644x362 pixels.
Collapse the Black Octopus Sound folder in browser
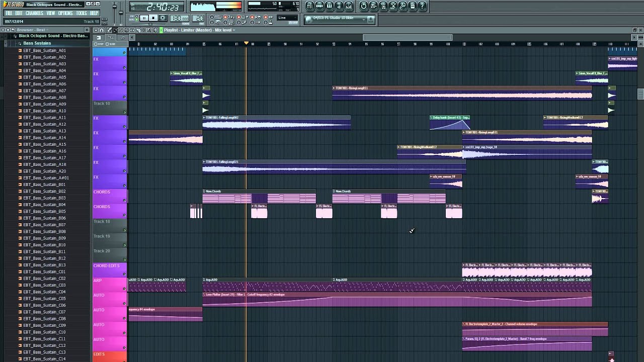15,36
